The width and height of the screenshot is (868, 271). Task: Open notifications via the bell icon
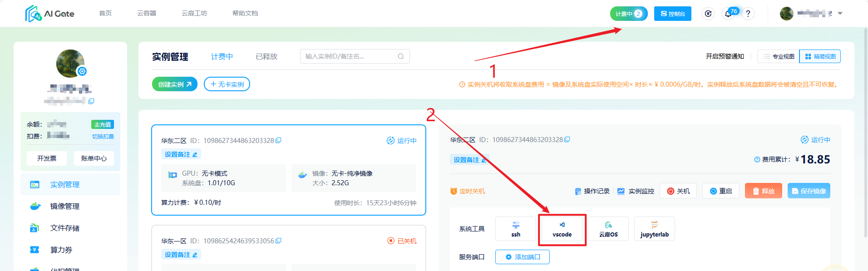[728, 14]
